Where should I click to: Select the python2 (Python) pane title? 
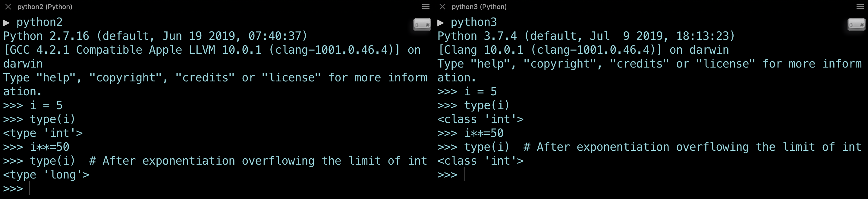[x=45, y=7]
